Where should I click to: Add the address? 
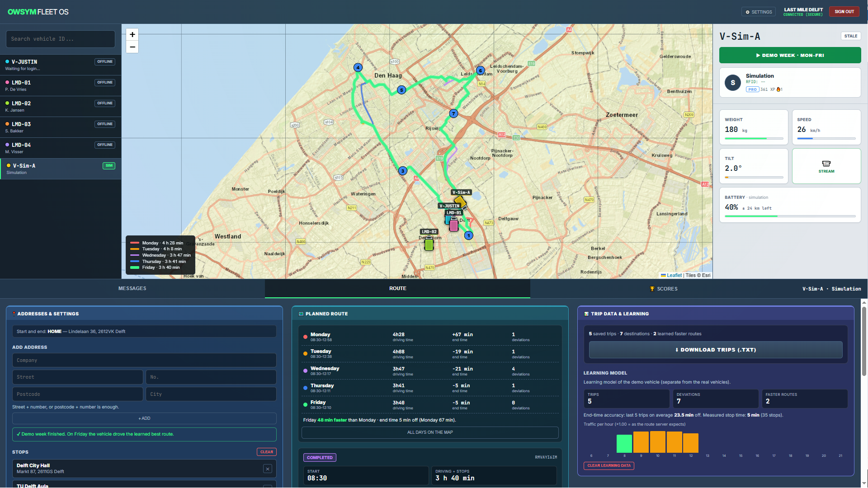tap(144, 418)
